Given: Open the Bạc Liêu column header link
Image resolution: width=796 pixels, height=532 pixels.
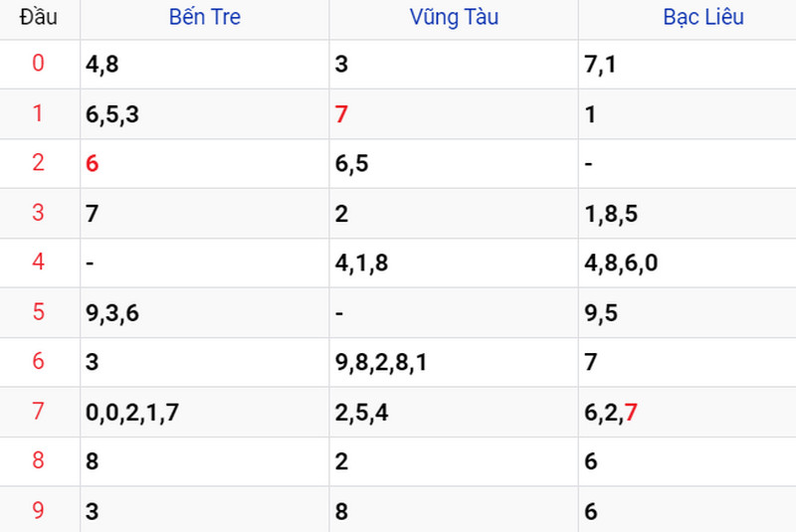Looking at the screenshot, I should (703, 17).
